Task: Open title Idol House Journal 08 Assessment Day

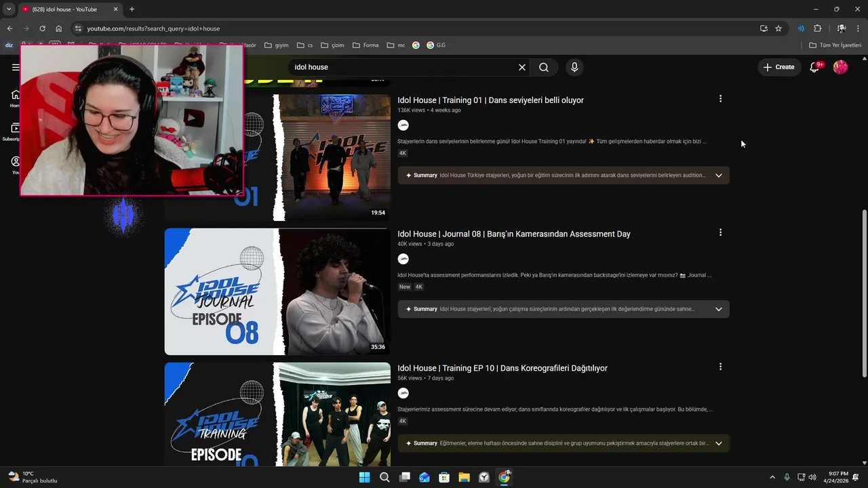Action: click(x=514, y=234)
